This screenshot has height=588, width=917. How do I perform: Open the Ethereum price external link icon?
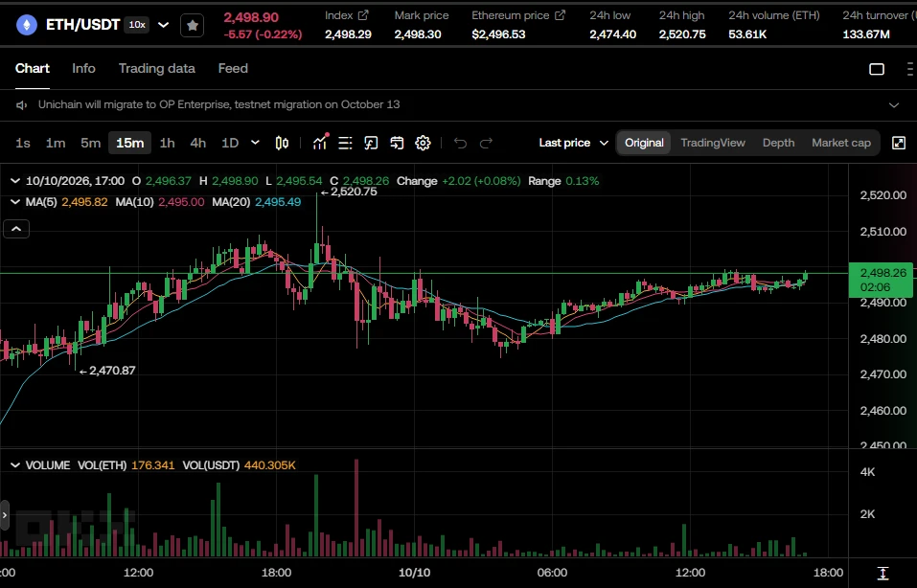tap(560, 15)
